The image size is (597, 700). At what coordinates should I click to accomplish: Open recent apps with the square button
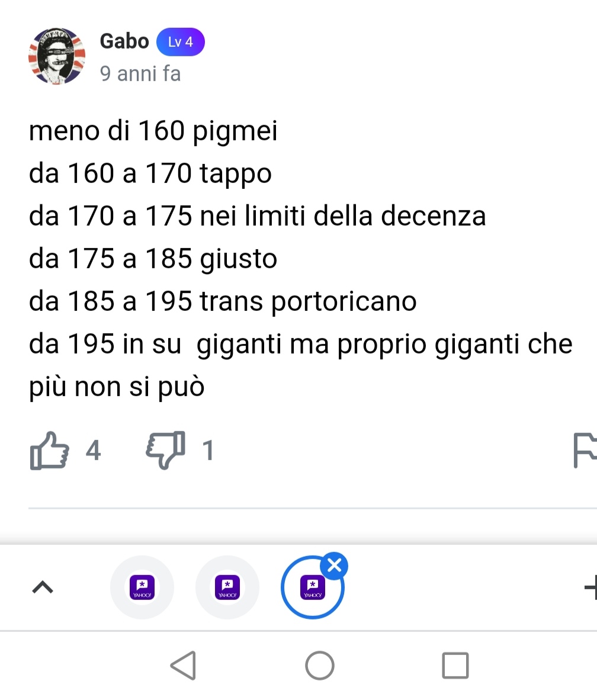click(455, 666)
